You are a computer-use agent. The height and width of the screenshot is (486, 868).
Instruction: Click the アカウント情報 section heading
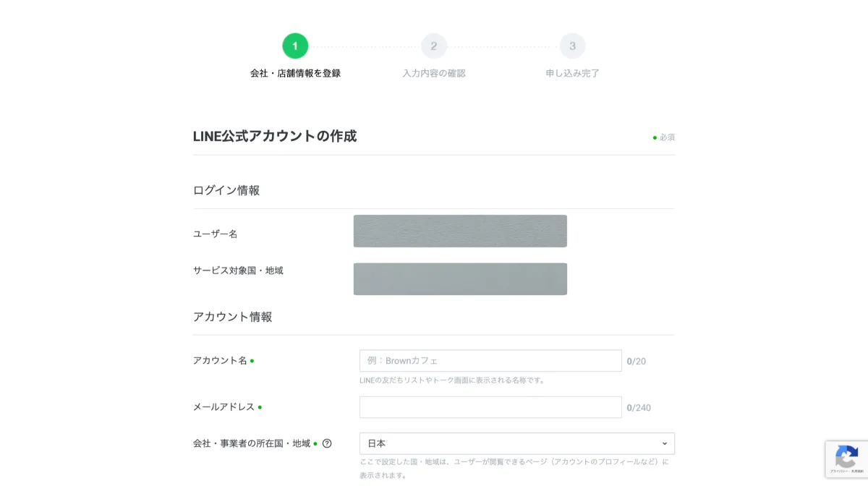tap(233, 317)
